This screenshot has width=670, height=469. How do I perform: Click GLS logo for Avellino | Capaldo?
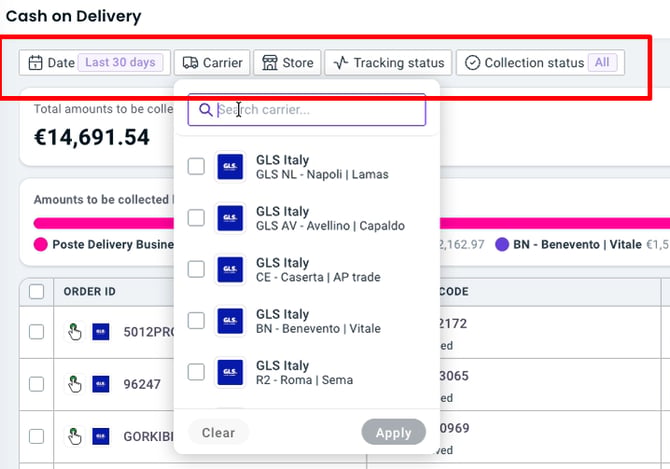pyautogui.click(x=230, y=218)
